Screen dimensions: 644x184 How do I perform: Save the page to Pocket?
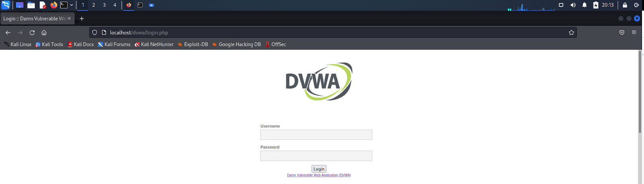pos(622,33)
